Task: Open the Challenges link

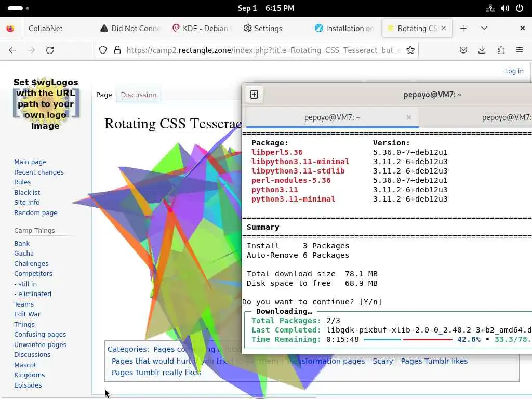Action: 31,263
